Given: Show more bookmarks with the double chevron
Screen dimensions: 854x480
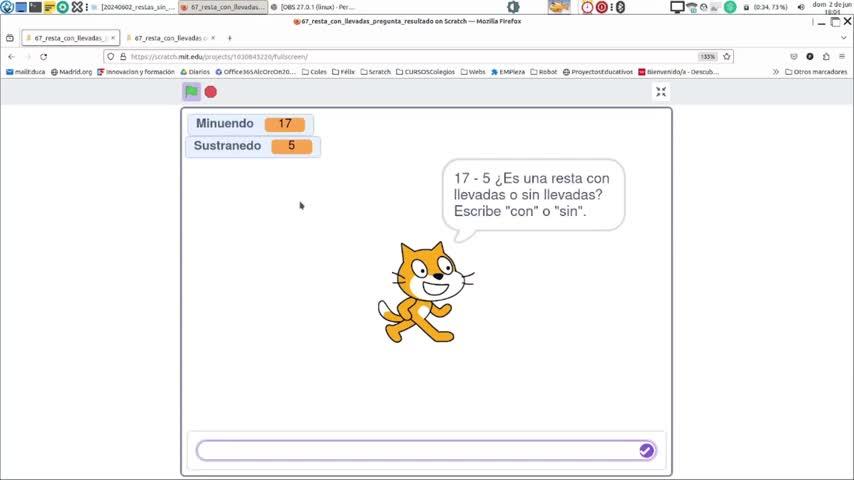Looking at the screenshot, I should [776, 72].
